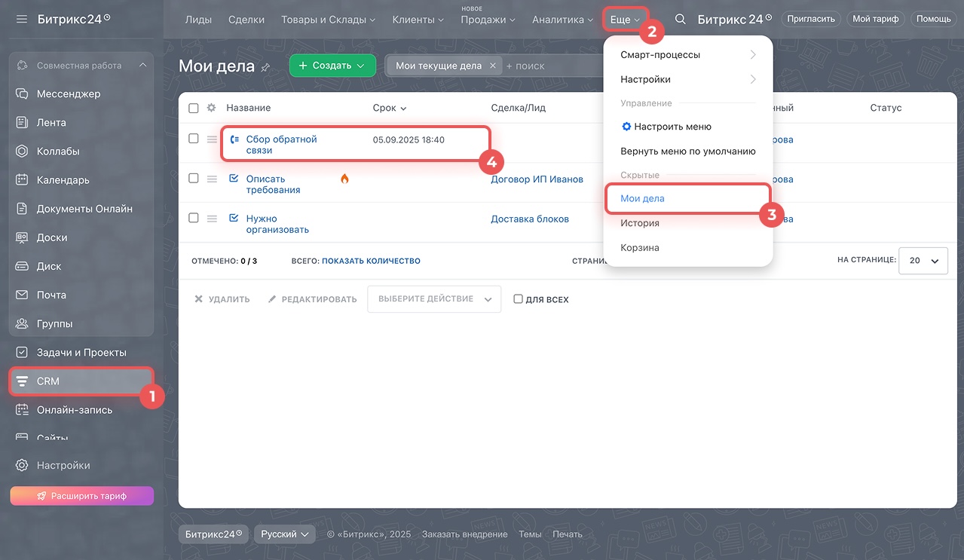The image size is (964, 560).
Task: Click the search magnifier icon in top bar
Action: pyautogui.click(x=680, y=20)
